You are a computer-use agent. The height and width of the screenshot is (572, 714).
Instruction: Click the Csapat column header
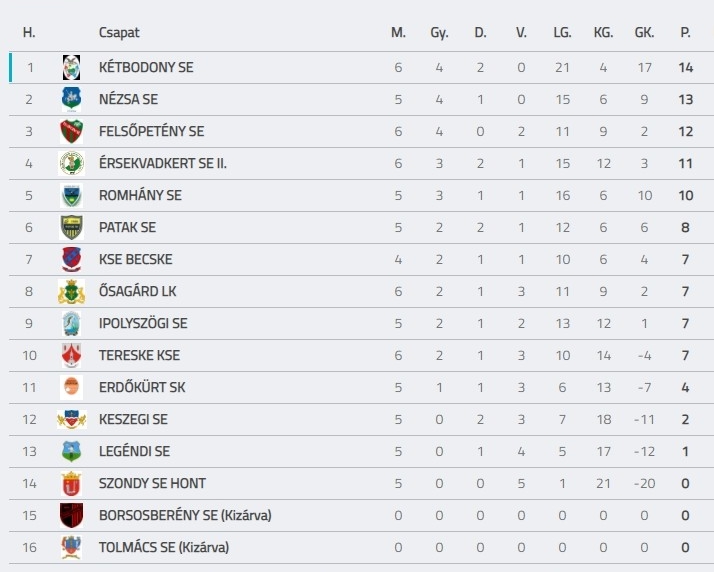click(x=119, y=32)
